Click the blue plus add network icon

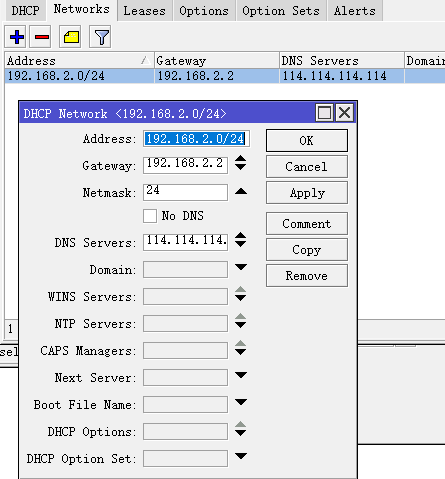pyautogui.click(x=16, y=37)
